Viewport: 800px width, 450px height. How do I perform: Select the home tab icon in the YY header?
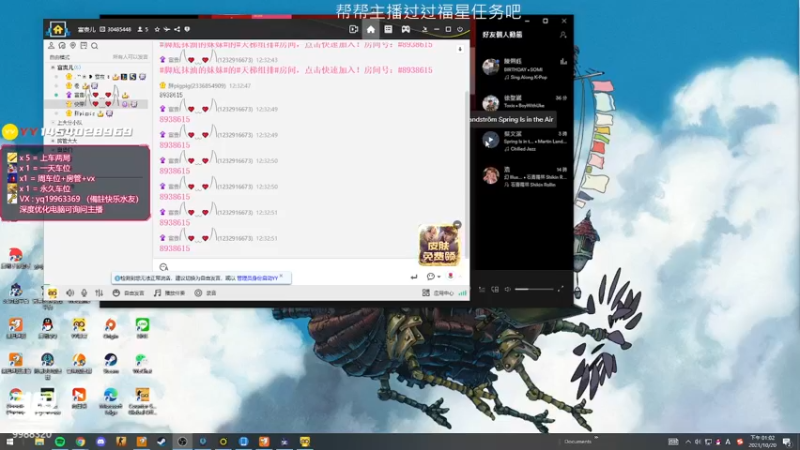click(371, 30)
